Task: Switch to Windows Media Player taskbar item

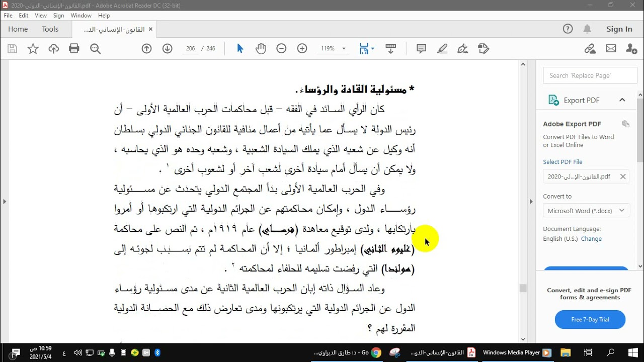Action: (517, 352)
